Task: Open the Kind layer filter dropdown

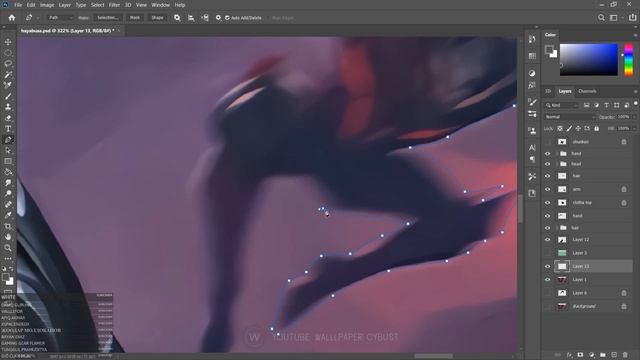Action: click(x=562, y=105)
